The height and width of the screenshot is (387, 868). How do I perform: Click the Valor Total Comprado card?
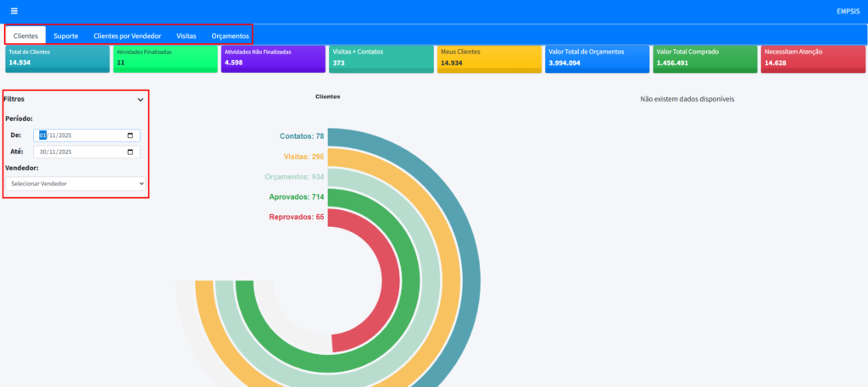point(704,58)
